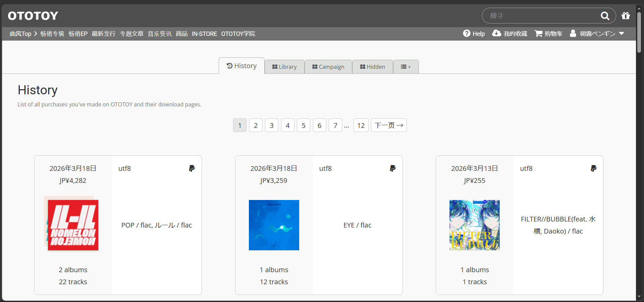Screen dimensions: 644x302
Task: Click PayPal icon on JP¥255 purchase
Action: point(593,168)
